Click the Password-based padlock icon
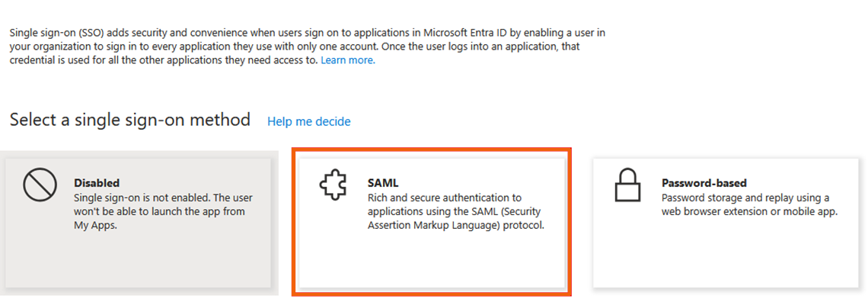The height and width of the screenshot is (302, 868). click(627, 185)
